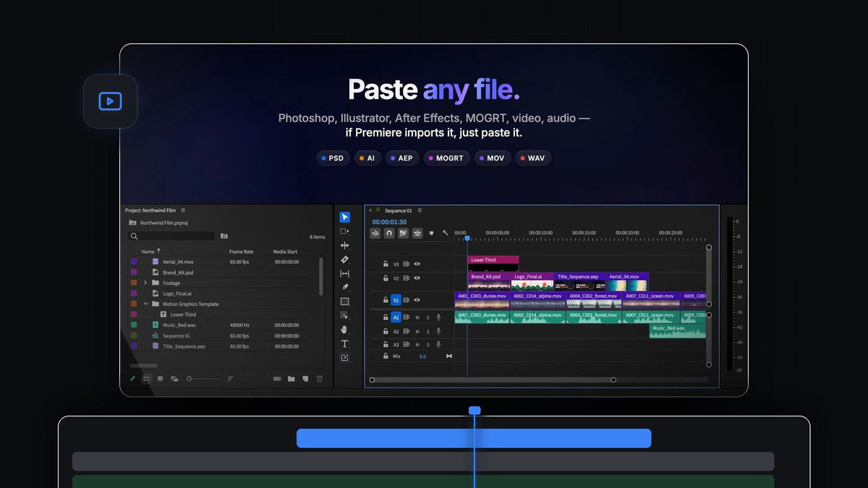868x488 pixels.
Task: Toggle the project read-only pencil icon
Action: click(x=132, y=379)
